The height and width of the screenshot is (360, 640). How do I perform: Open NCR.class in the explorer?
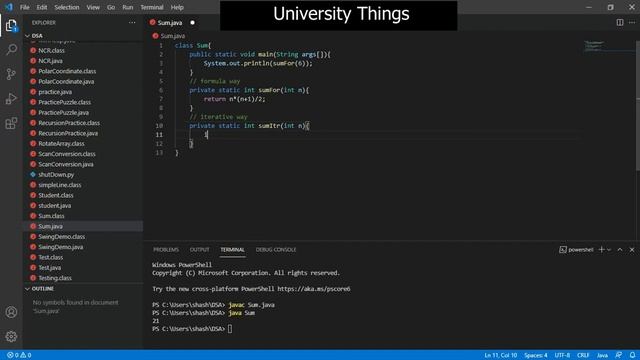(51, 51)
